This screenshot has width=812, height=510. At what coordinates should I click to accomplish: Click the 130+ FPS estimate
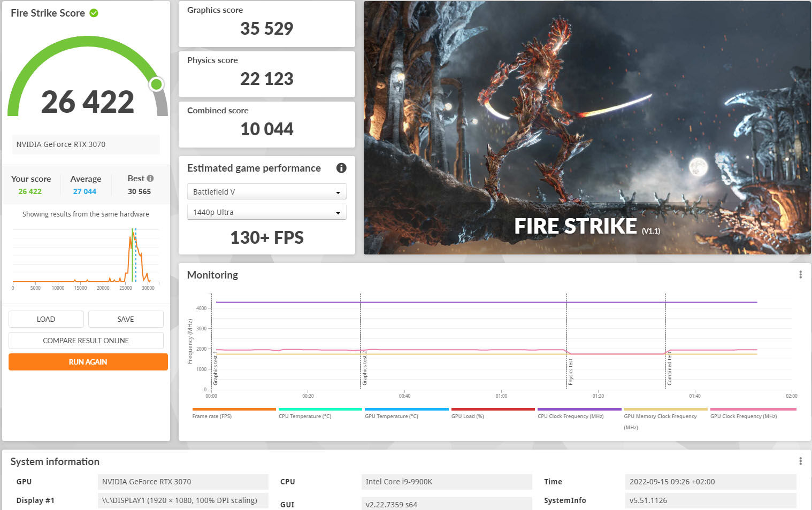pos(267,237)
